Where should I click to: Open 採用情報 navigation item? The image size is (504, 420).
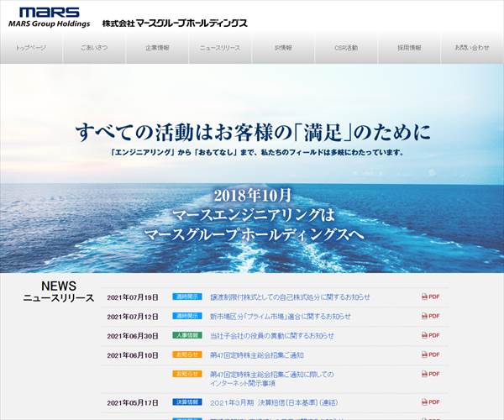point(409,48)
